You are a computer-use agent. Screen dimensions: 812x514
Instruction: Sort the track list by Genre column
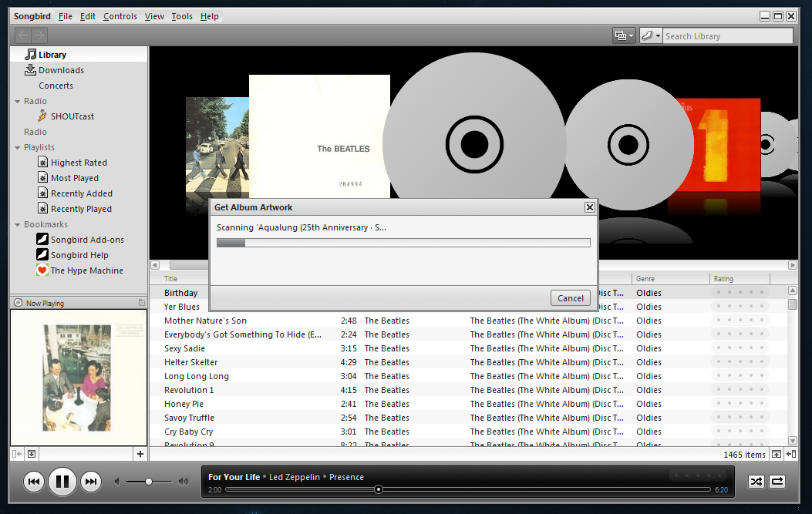pos(669,279)
